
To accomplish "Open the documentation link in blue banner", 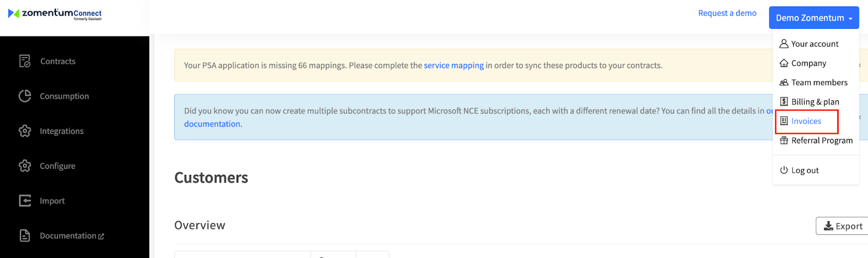I will 213,124.
